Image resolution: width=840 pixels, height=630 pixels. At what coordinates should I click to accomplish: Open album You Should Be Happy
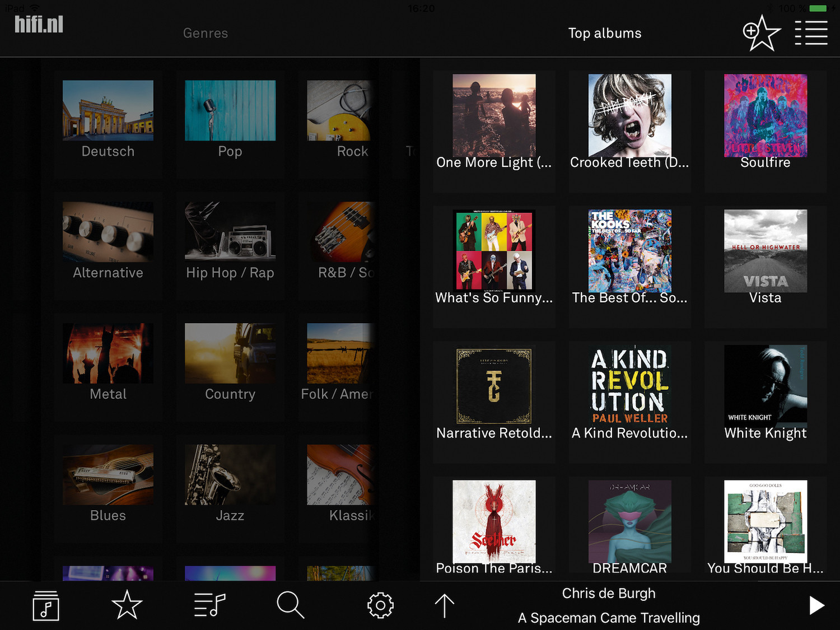766,528
